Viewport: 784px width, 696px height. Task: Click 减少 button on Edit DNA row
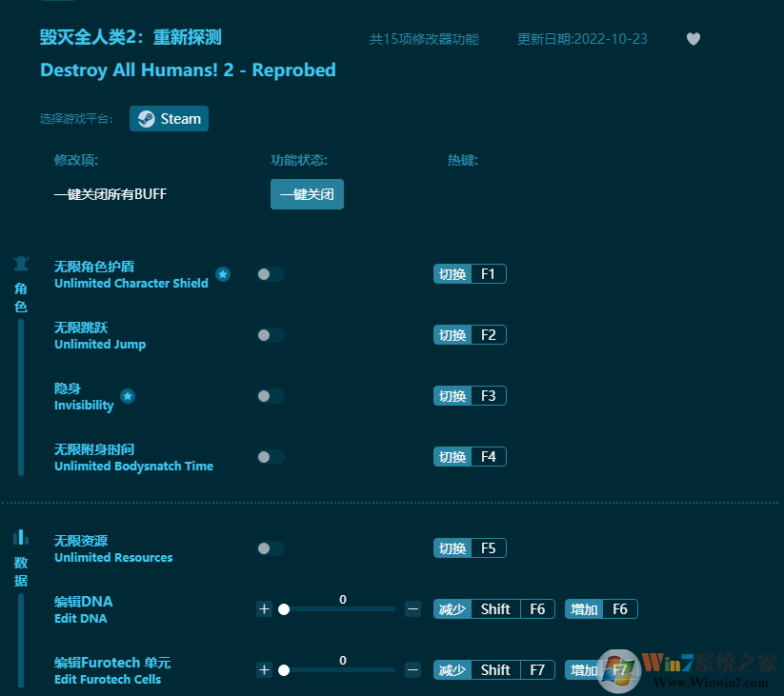click(x=452, y=608)
